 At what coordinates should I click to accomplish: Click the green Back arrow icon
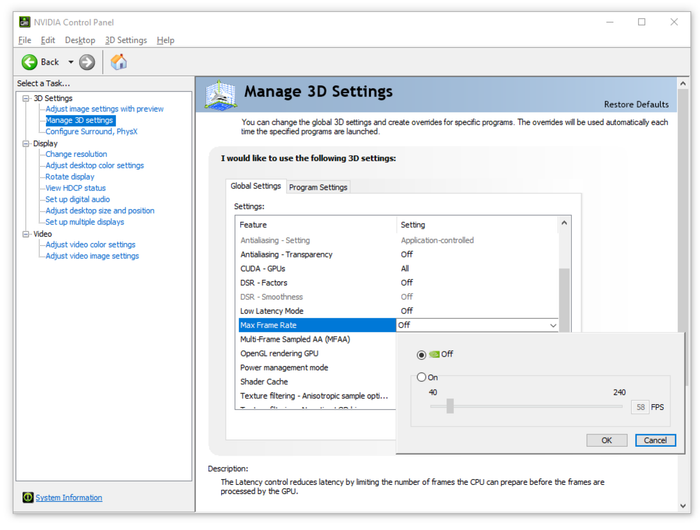click(29, 62)
